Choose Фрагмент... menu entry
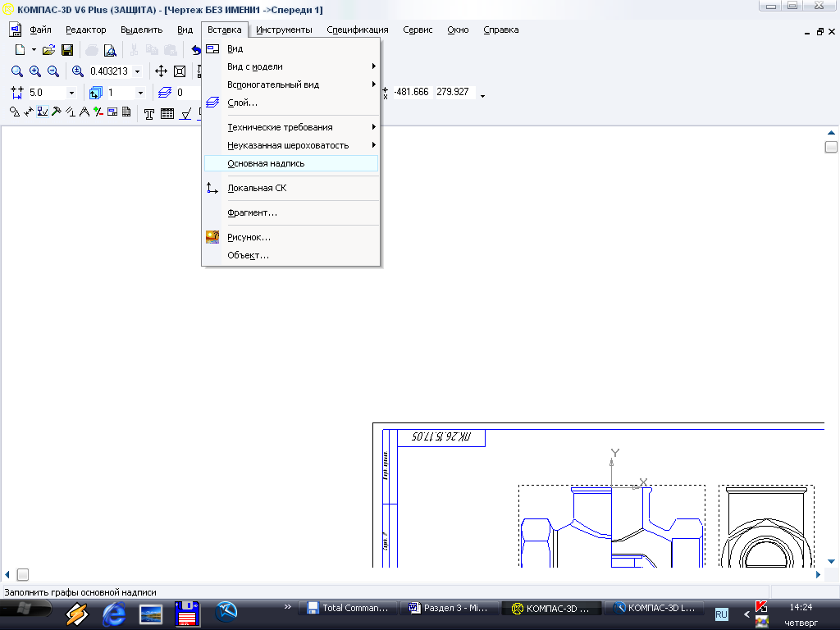The width and height of the screenshot is (840, 630). click(291, 212)
